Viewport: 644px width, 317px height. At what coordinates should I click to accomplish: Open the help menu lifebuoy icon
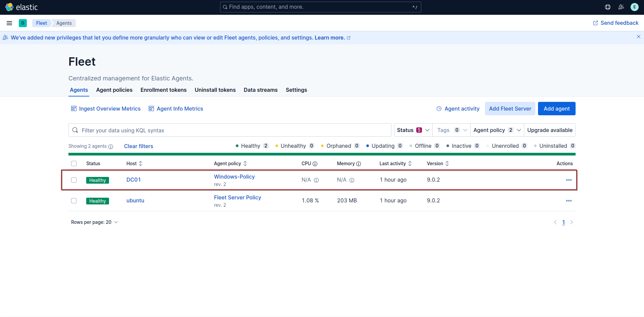608,7
